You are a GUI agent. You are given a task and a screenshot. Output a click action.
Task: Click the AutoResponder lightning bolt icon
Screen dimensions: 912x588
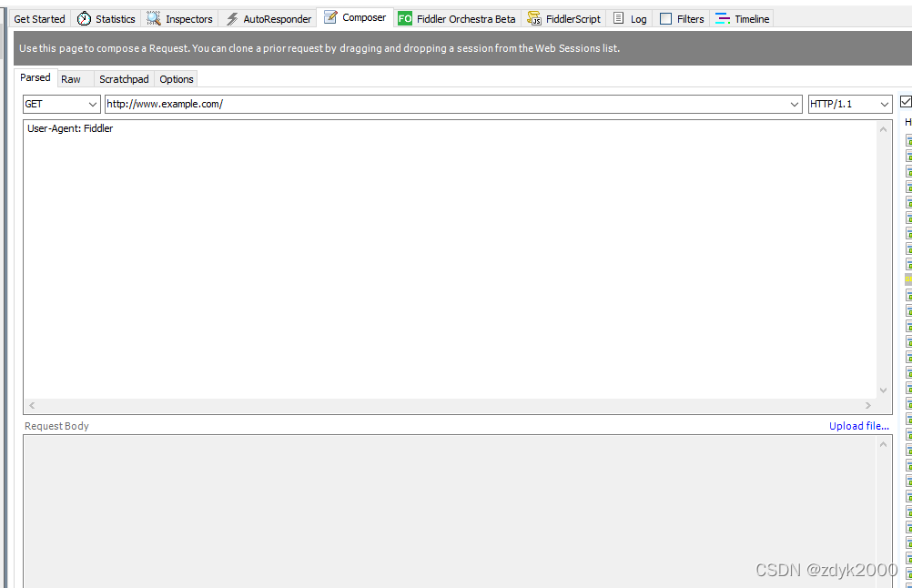point(232,18)
